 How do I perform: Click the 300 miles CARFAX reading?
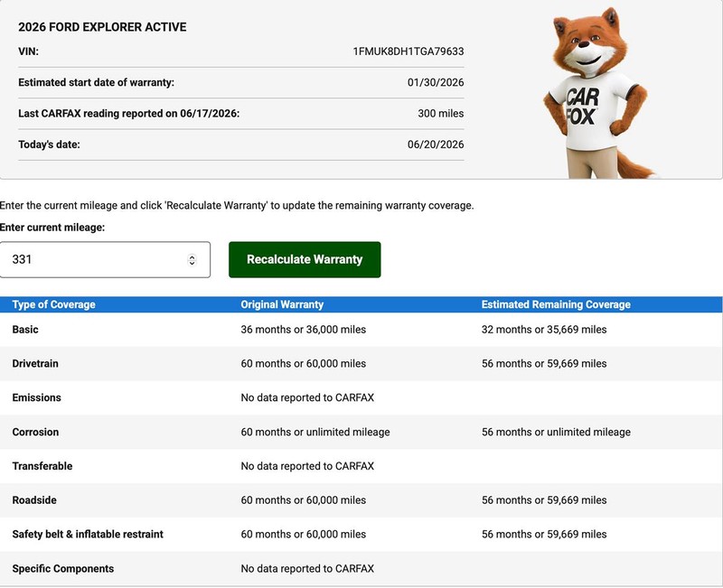click(x=440, y=114)
